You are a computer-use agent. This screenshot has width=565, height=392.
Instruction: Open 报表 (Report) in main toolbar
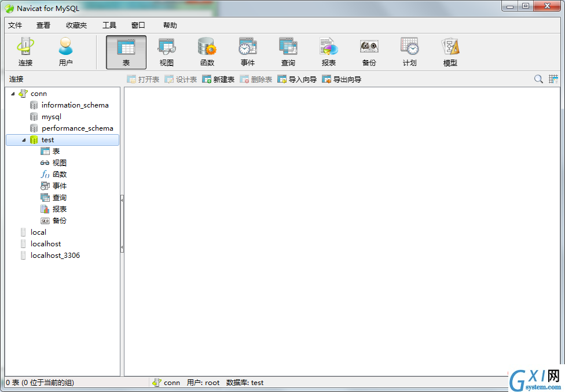coord(329,52)
